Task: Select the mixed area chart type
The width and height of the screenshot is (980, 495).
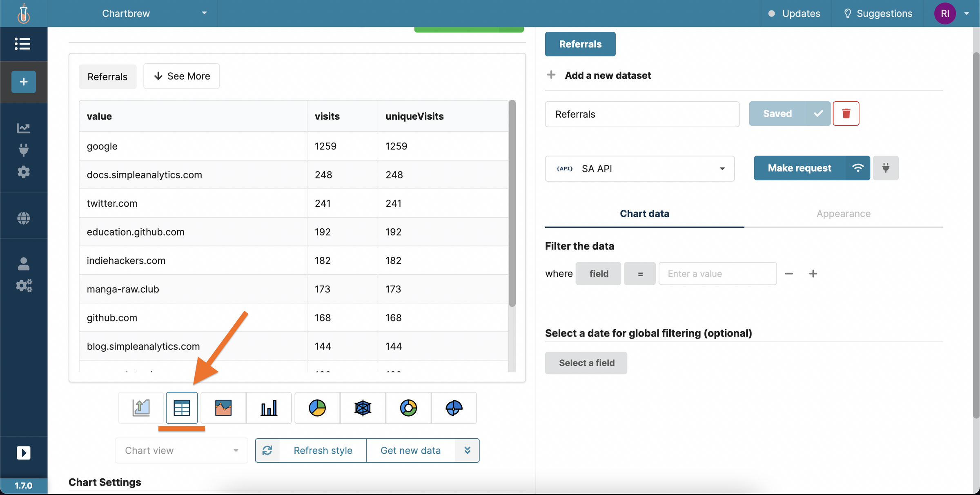Action: [x=223, y=408]
